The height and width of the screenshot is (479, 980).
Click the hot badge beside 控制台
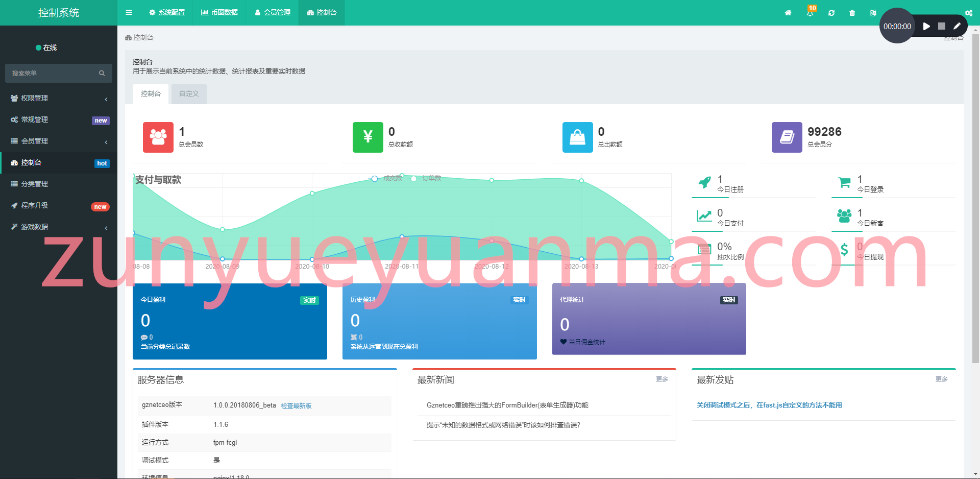(102, 163)
